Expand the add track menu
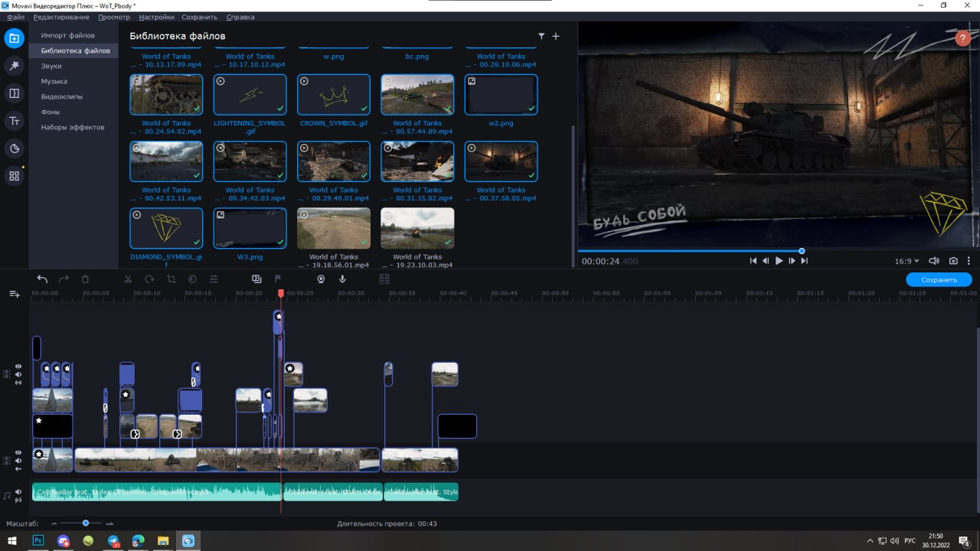Image resolution: width=980 pixels, height=551 pixels. pyautogui.click(x=15, y=294)
